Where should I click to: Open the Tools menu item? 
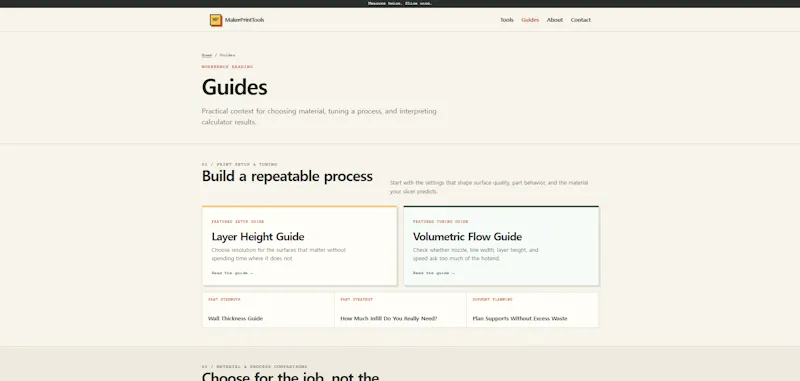pyautogui.click(x=507, y=20)
